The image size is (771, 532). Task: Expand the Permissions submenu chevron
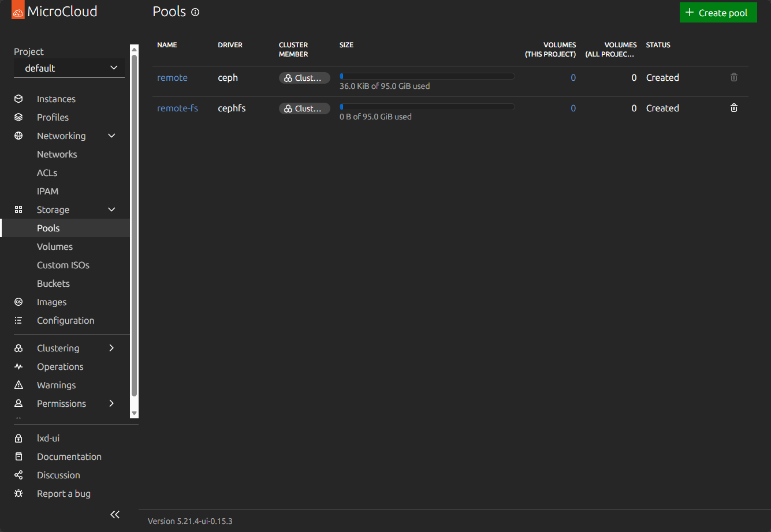click(112, 403)
